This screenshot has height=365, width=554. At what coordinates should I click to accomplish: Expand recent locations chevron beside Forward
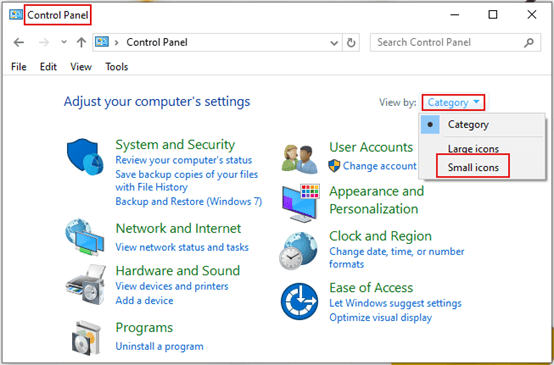click(64, 42)
